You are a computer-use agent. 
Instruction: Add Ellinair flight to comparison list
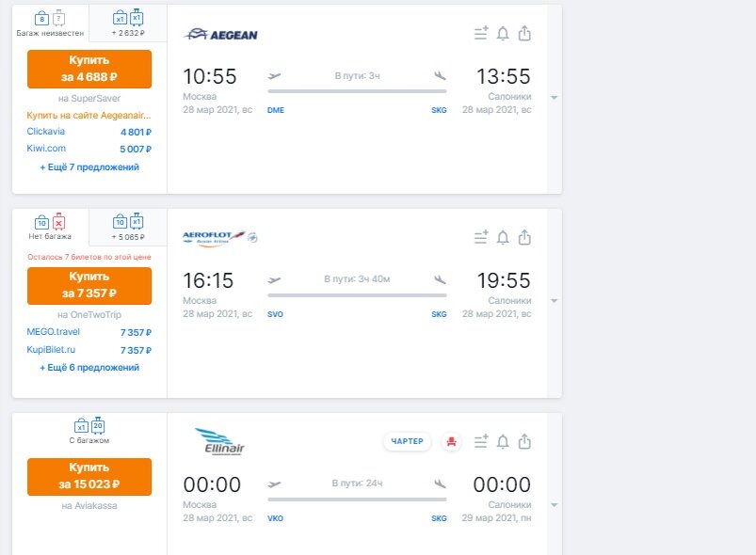pyautogui.click(x=481, y=441)
